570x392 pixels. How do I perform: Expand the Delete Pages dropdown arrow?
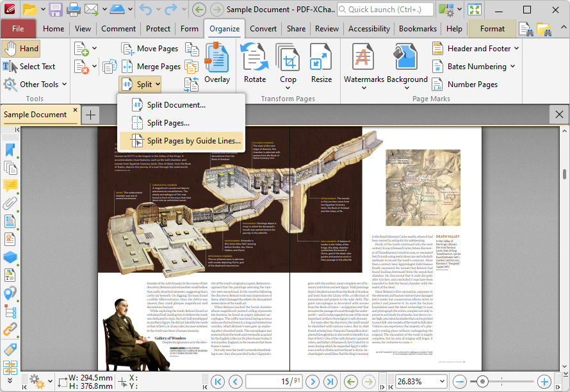(95, 66)
